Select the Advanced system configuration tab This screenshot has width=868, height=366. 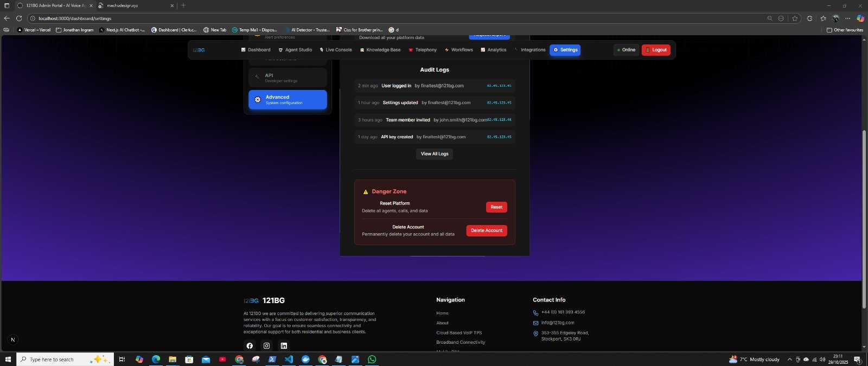(288, 100)
